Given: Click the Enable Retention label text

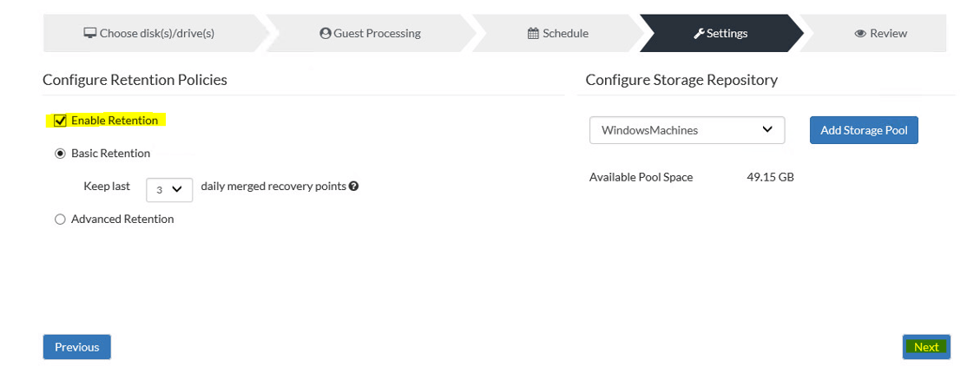Looking at the screenshot, I should coord(115,120).
